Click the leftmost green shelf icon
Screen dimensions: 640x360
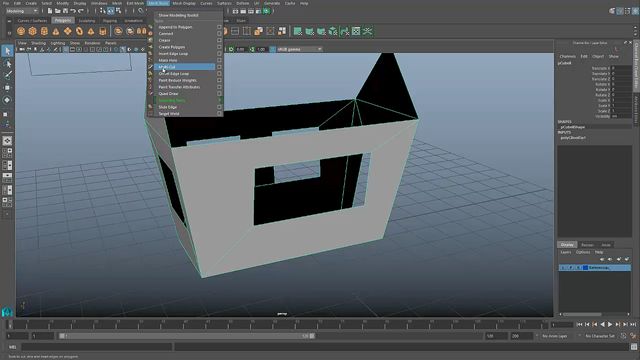(298, 31)
